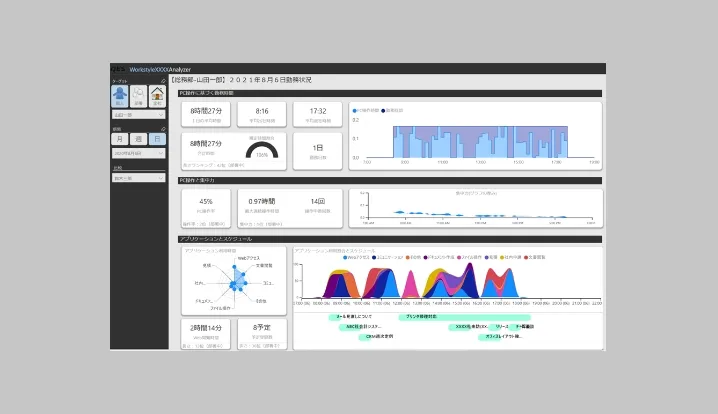Click the 45% PC operation rate card
This screenshot has width=718, height=414.
pos(206,204)
